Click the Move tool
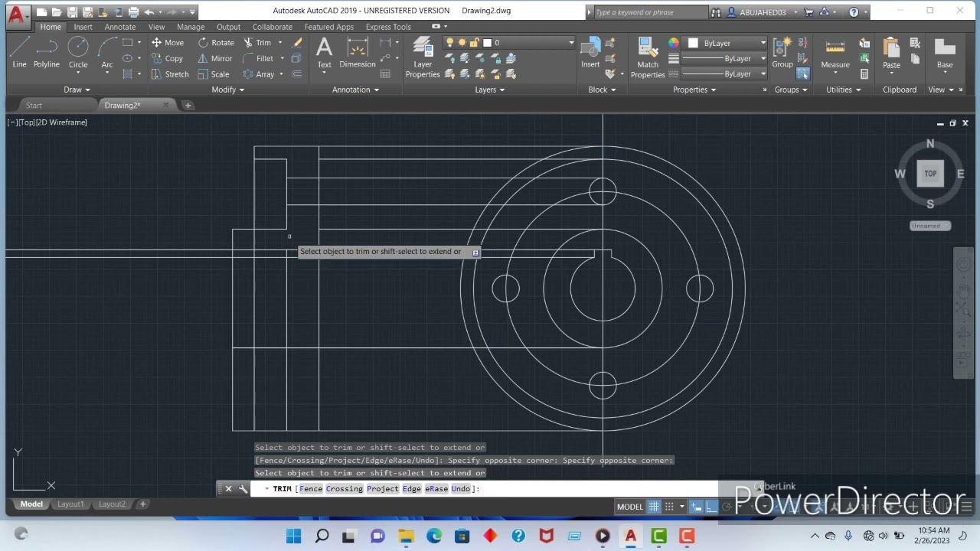Image resolution: width=980 pixels, height=551 pixels. [x=168, y=43]
